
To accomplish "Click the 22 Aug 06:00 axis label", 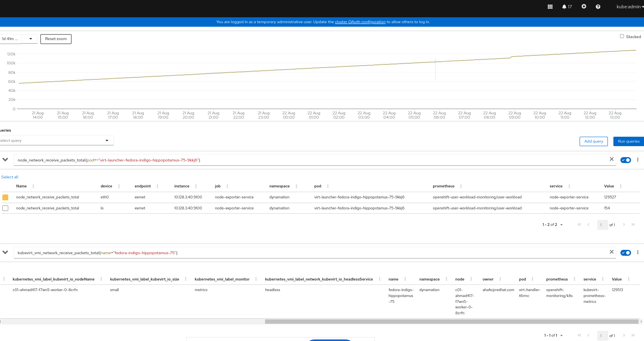I will 439,115.
